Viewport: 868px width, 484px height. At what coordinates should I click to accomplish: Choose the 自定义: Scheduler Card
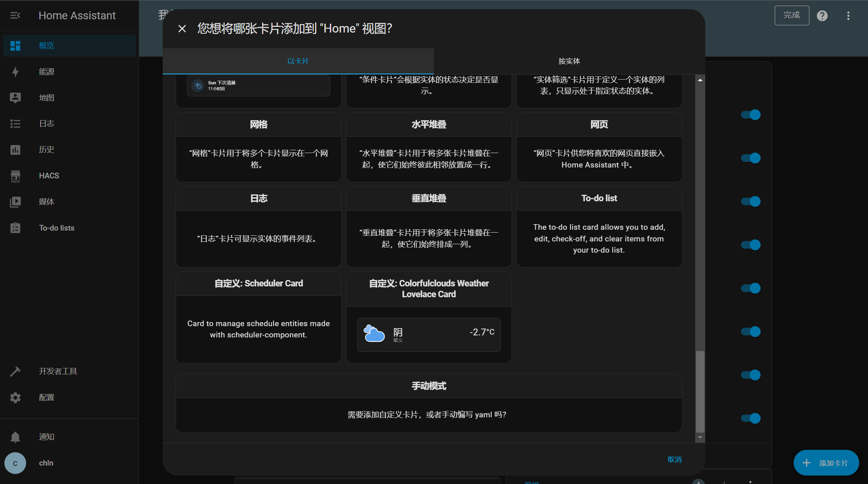point(258,317)
